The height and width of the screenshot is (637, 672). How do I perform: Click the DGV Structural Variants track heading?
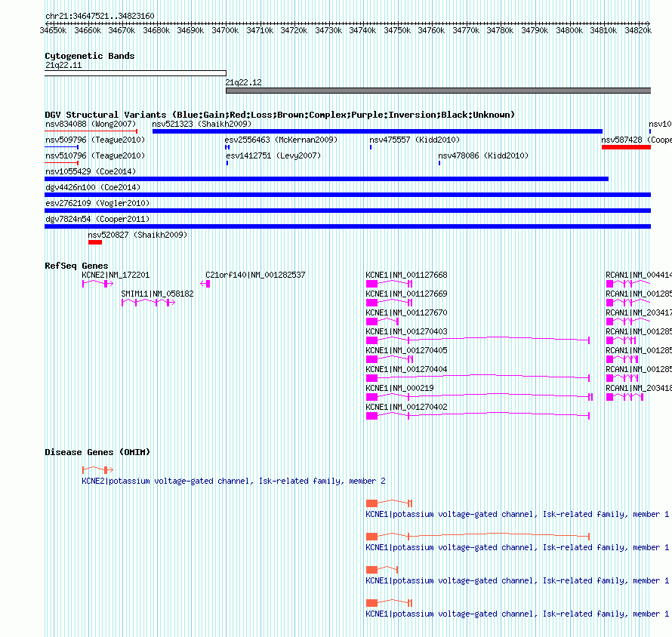pos(280,115)
